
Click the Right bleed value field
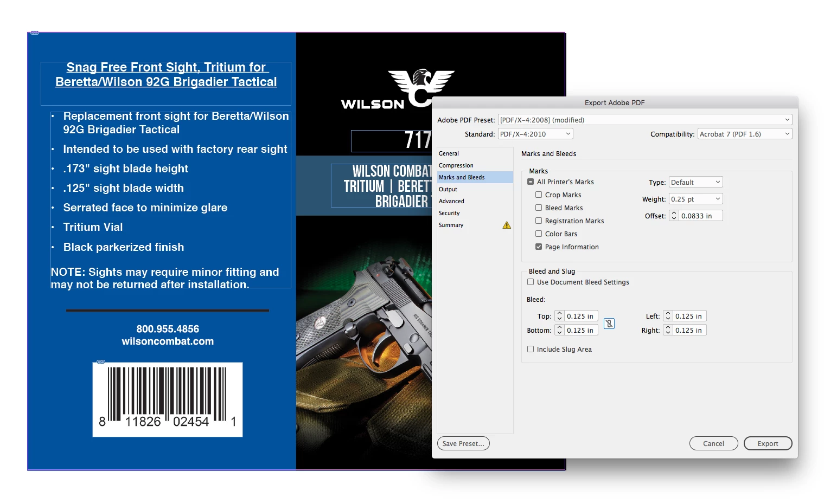click(689, 331)
